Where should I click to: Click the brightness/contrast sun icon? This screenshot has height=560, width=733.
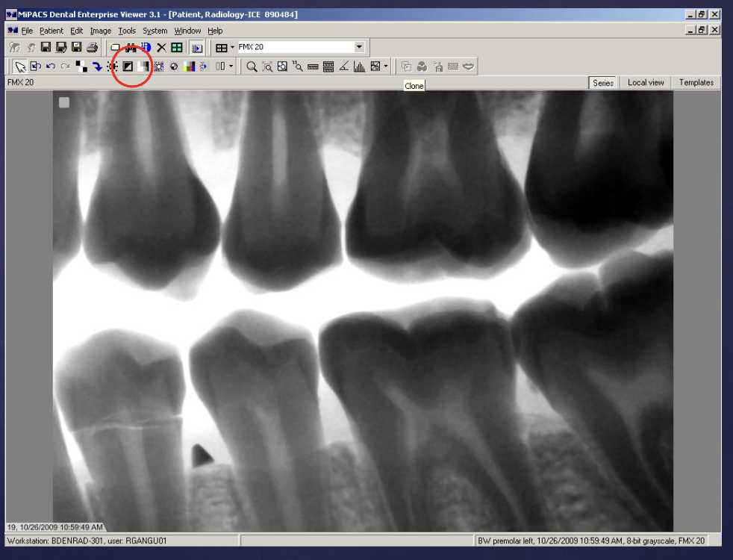click(112, 66)
